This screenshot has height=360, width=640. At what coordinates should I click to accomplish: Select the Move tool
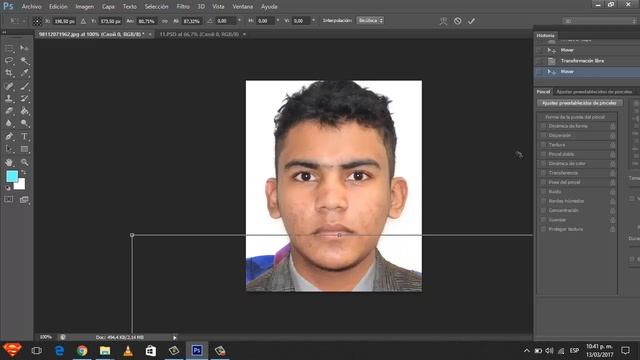24,48
